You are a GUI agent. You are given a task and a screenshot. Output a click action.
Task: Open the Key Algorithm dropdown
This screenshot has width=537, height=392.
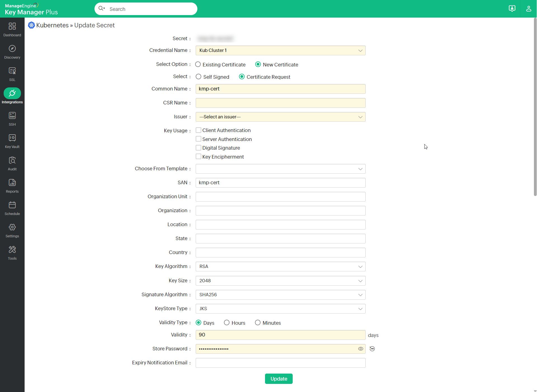pyautogui.click(x=280, y=267)
